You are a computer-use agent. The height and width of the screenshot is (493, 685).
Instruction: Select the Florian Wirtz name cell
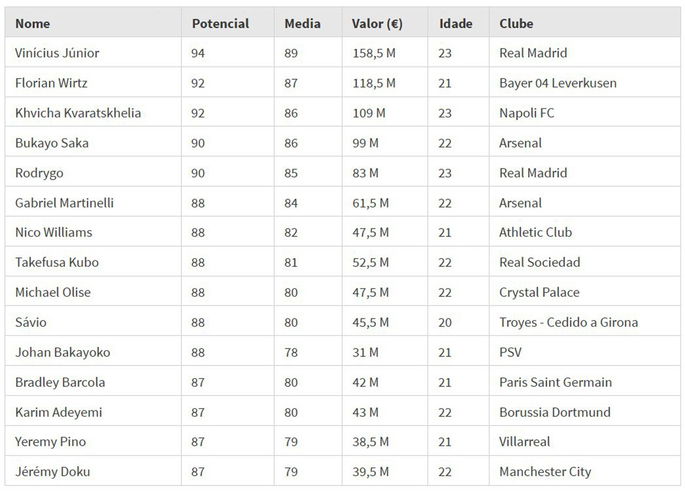click(x=52, y=83)
